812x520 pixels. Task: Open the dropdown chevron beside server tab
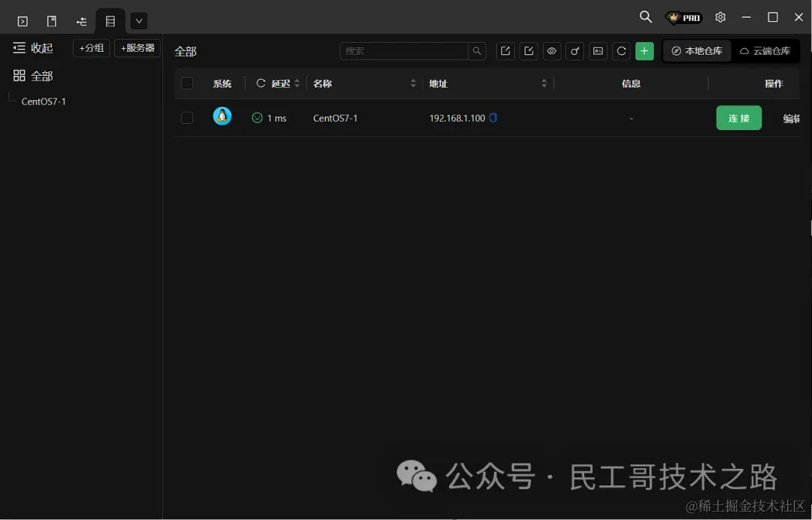pyautogui.click(x=138, y=20)
